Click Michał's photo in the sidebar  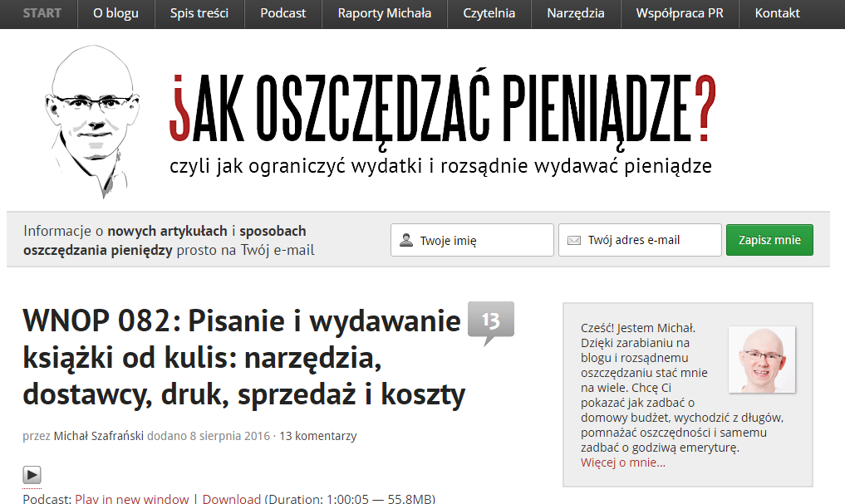click(762, 360)
